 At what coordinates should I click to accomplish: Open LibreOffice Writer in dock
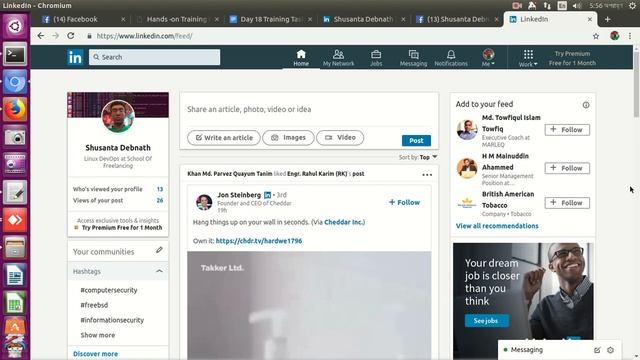15,275
